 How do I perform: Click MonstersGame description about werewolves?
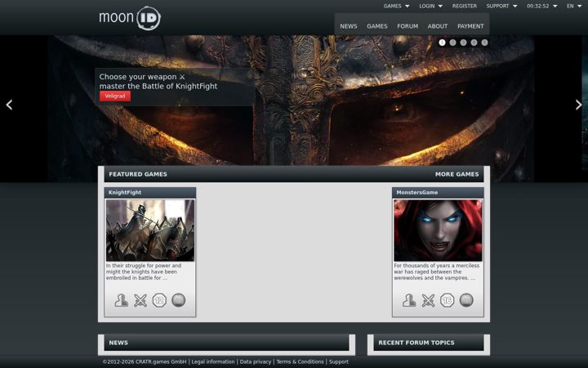tap(436, 272)
